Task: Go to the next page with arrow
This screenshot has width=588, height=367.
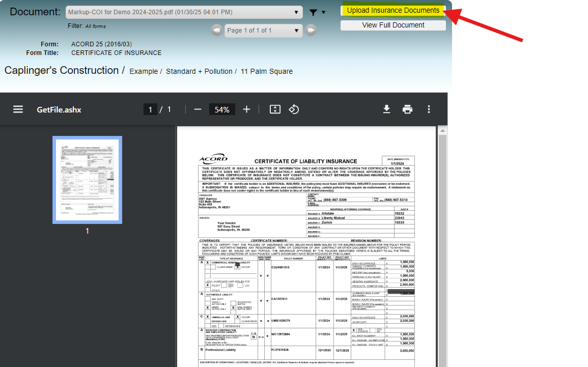Action: 311,30
